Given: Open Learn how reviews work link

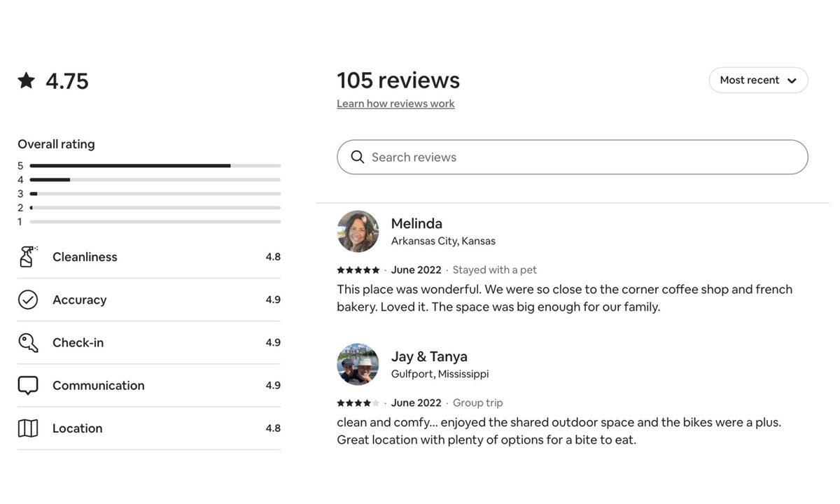Looking at the screenshot, I should (x=395, y=104).
